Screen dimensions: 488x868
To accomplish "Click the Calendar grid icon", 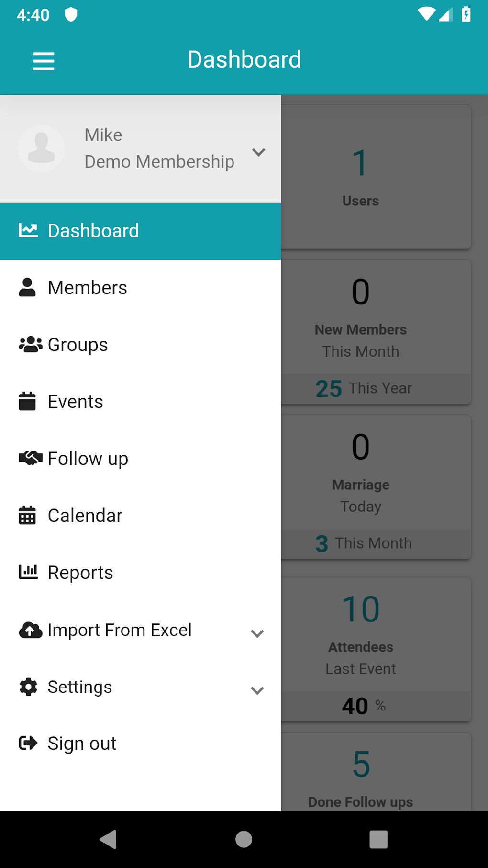I will (x=27, y=516).
